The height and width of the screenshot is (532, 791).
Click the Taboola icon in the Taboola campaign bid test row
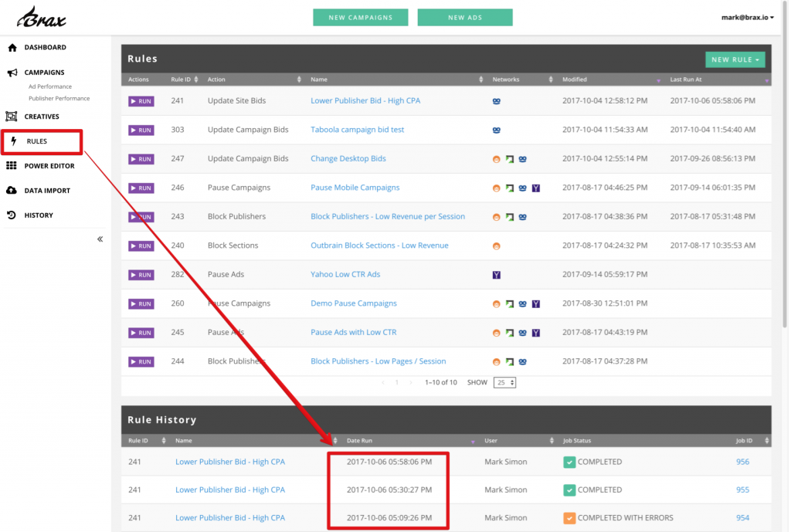pyautogui.click(x=497, y=130)
